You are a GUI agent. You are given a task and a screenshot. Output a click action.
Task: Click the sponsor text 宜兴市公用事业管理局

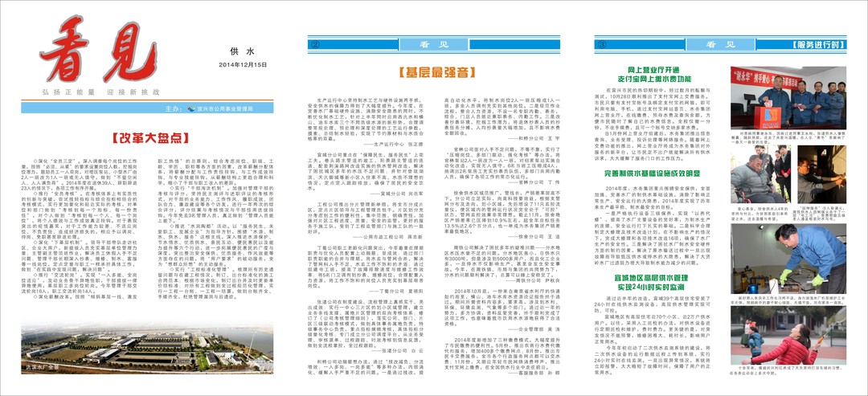pos(225,109)
